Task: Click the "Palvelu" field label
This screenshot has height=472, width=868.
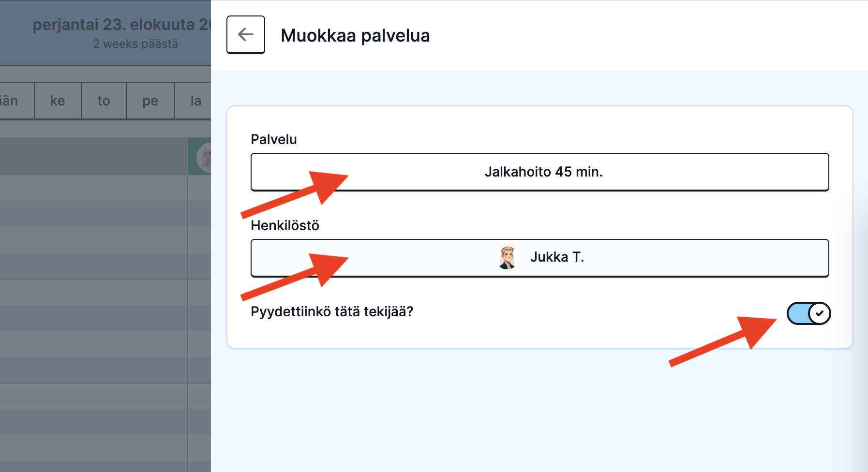Action: (274, 139)
